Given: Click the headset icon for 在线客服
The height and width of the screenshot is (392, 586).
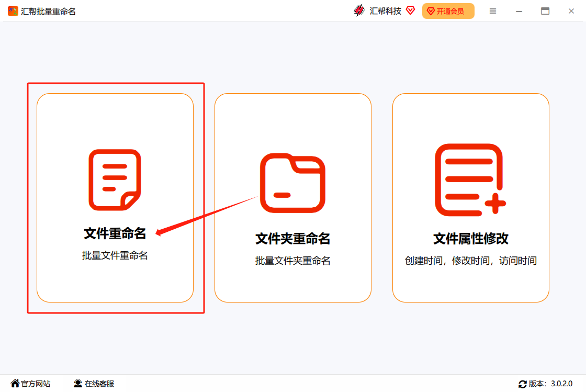Looking at the screenshot, I should click(x=78, y=384).
